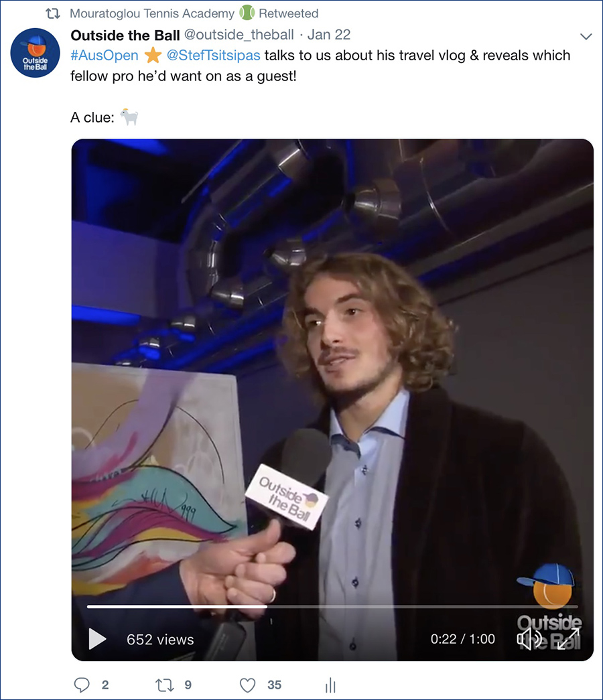Click the #AusOpen hashtag link
The height and width of the screenshot is (700, 603).
pos(105,56)
